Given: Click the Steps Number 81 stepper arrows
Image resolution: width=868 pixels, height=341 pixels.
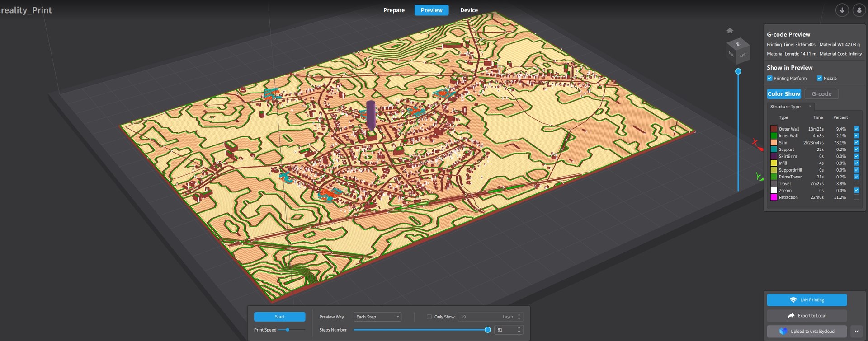Looking at the screenshot, I should [x=519, y=330].
